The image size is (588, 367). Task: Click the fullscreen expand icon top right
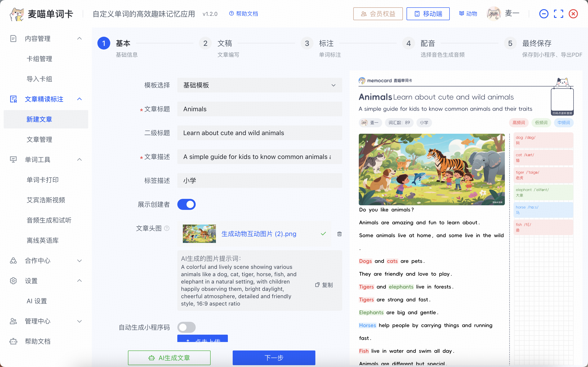559,14
